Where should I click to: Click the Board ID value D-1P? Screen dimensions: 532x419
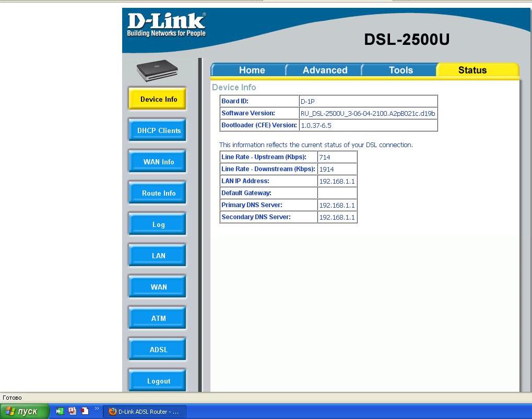pos(308,101)
